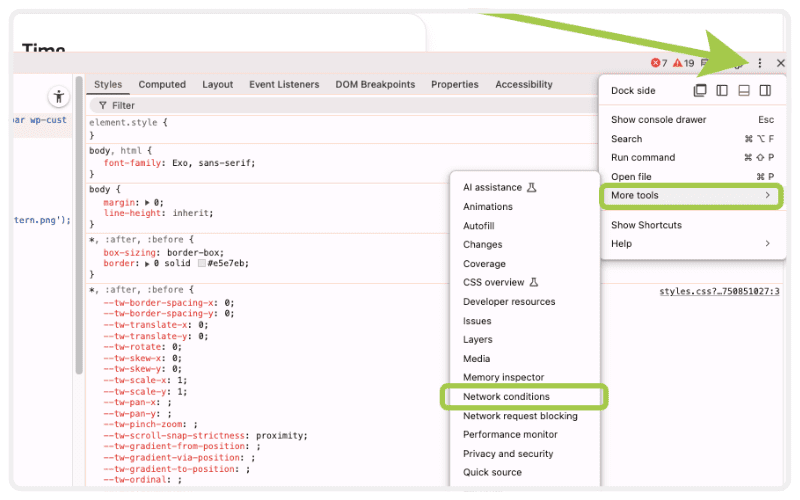Screen dimensions: 800x500
Task: Click the red error count badge showing 7
Action: (x=659, y=63)
